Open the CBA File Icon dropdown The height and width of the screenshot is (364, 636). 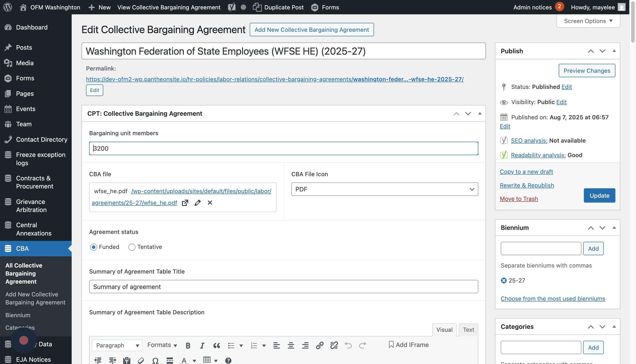coord(385,189)
